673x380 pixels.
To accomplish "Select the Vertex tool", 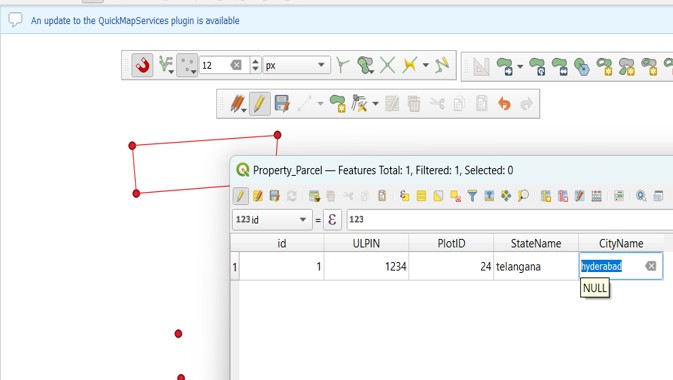I will click(359, 104).
